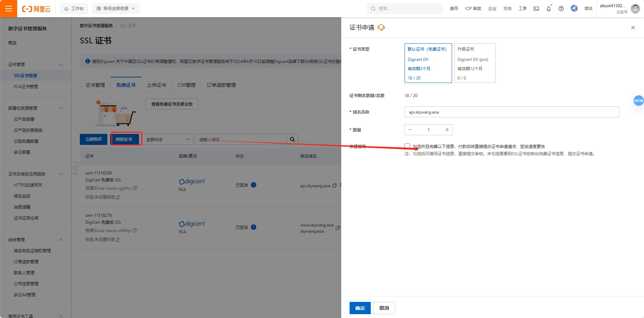Open 概览 in the sidebar
The height and width of the screenshot is (318, 644).
click(12, 43)
